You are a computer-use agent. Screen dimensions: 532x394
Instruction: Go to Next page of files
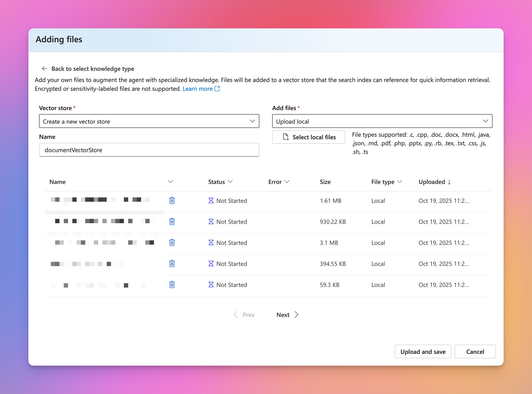coord(287,315)
